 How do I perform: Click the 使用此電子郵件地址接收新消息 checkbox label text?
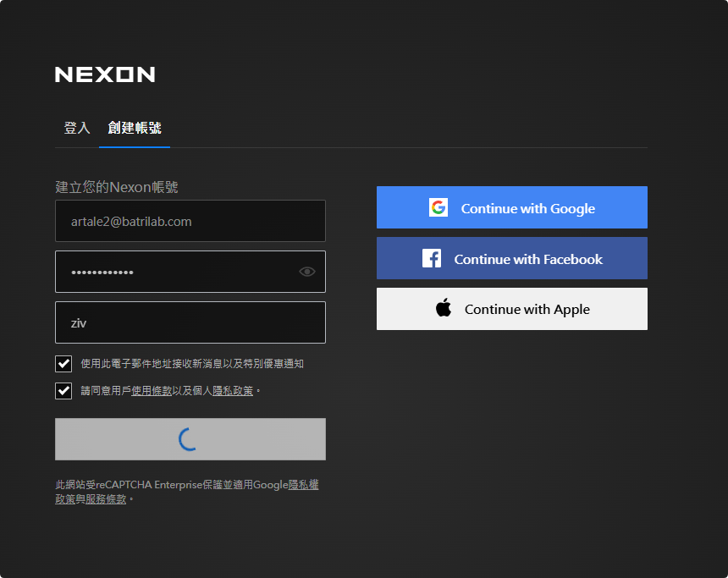click(192, 364)
